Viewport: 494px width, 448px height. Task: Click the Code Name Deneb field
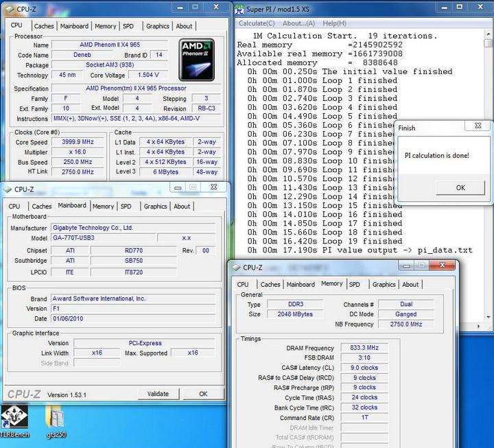click(x=82, y=55)
